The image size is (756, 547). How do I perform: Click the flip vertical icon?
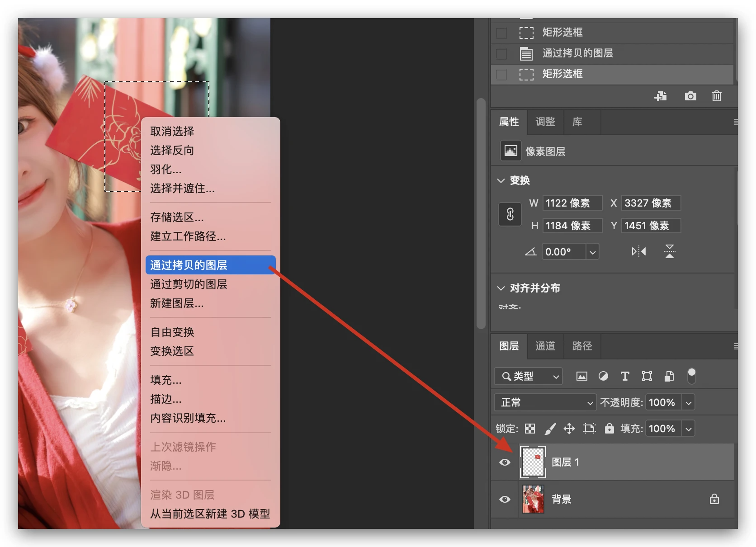pyautogui.click(x=669, y=251)
